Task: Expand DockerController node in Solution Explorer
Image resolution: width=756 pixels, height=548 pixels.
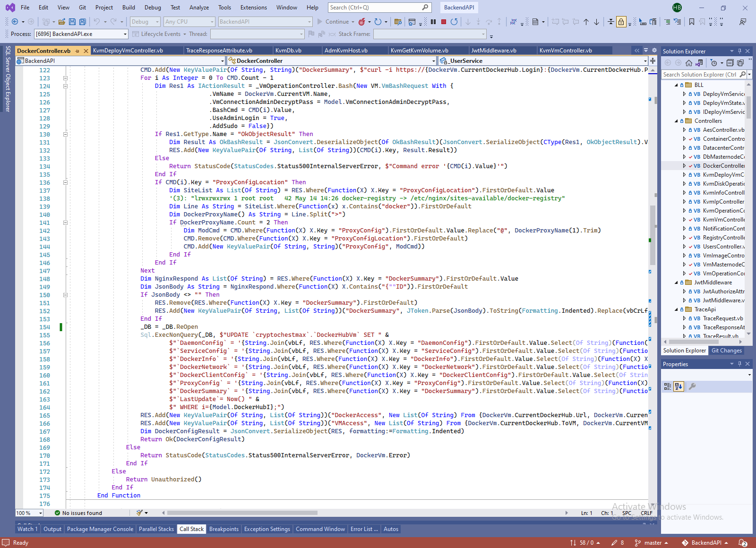Action: [684, 166]
